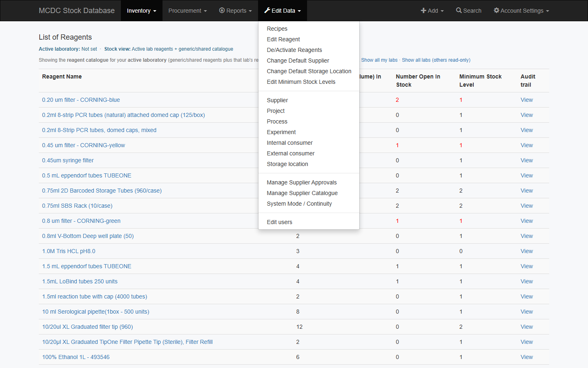Open Edit Minimum Stock Levels
Screen dimensions: 588x368
pos(309,82)
